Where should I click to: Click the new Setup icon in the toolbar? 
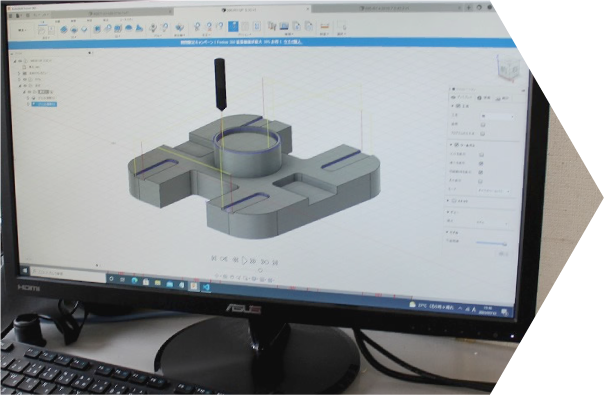pos(42,30)
